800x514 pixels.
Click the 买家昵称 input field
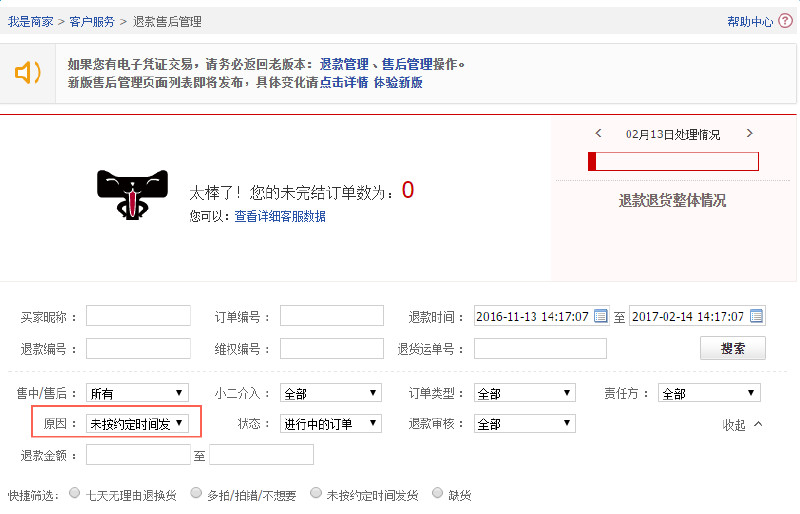(138, 316)
